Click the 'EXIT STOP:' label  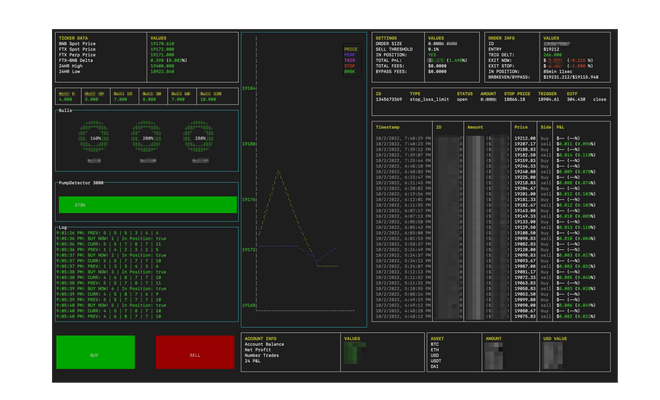pos(501,66)
